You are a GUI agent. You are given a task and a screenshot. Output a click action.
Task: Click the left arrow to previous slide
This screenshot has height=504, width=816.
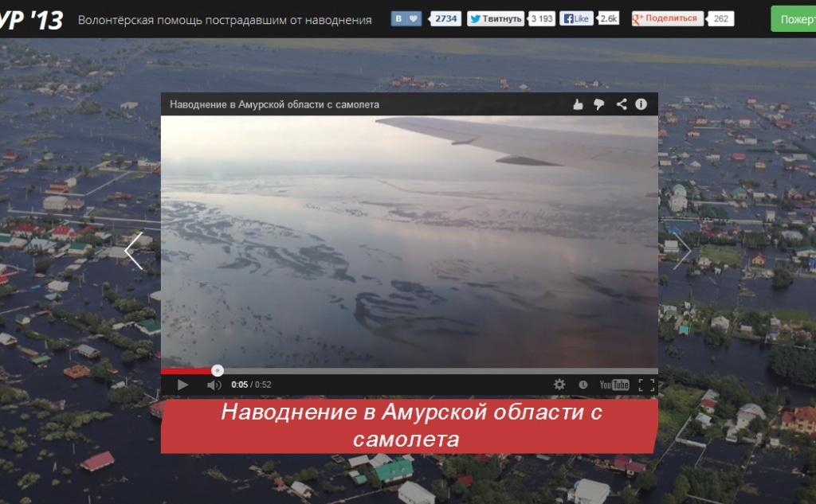point(132,250)
